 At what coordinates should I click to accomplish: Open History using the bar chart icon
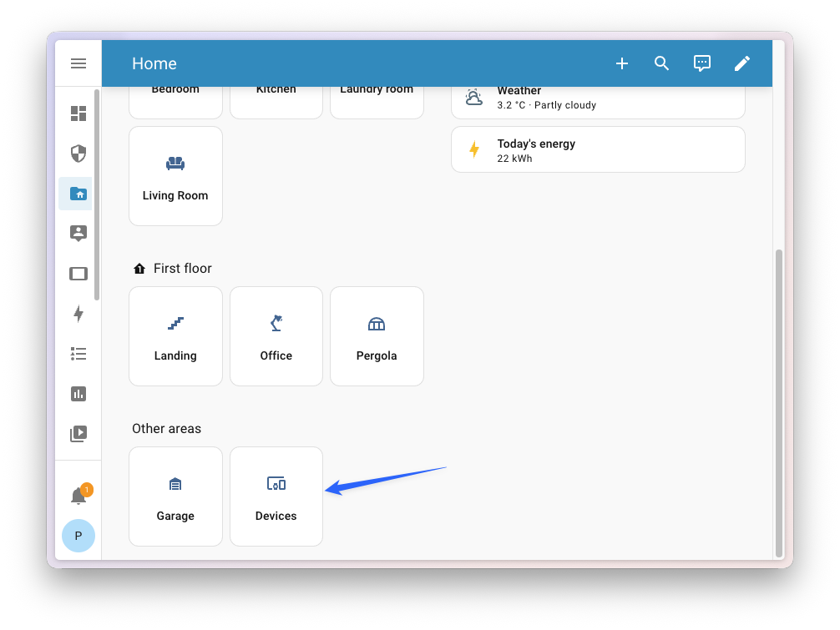click(x=78, y=393)
